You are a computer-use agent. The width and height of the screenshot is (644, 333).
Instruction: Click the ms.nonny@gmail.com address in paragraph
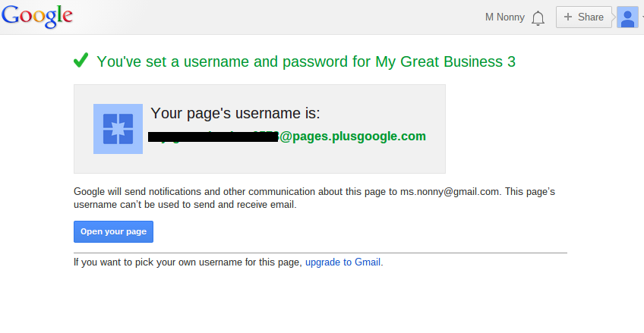(450, 192)
